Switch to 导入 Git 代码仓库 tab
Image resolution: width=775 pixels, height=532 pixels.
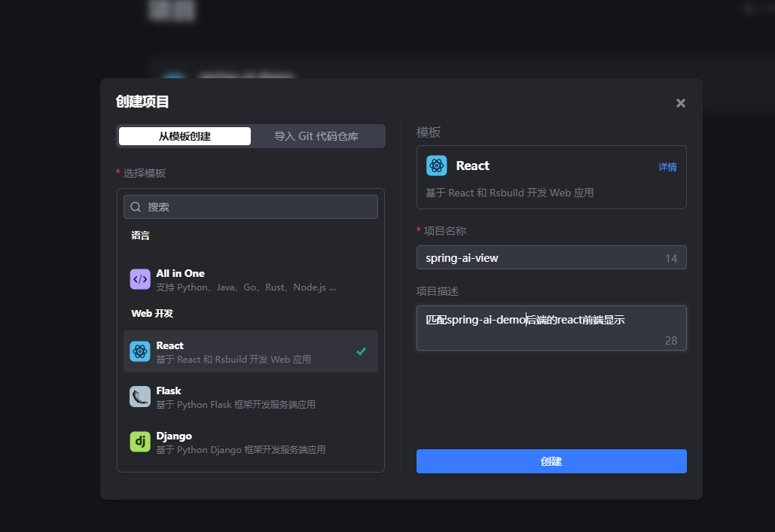point(316,136)
